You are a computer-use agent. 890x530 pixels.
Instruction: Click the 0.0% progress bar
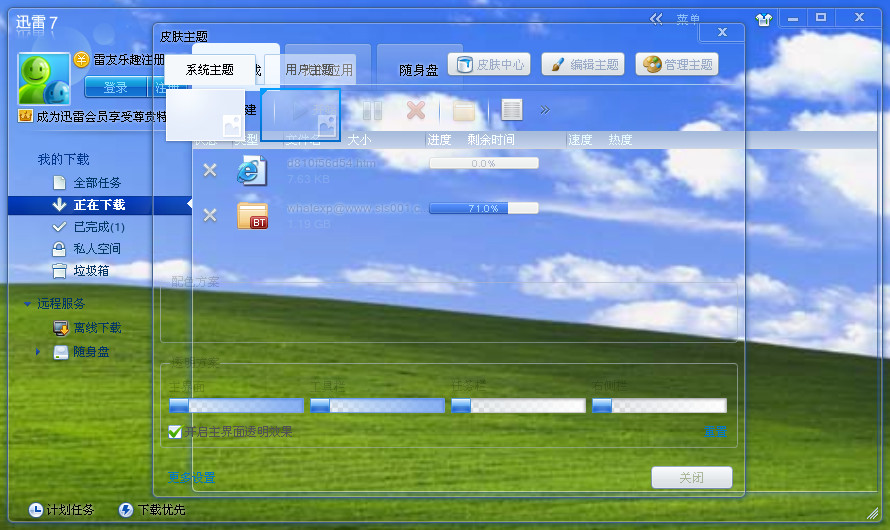tap(484, 163)
